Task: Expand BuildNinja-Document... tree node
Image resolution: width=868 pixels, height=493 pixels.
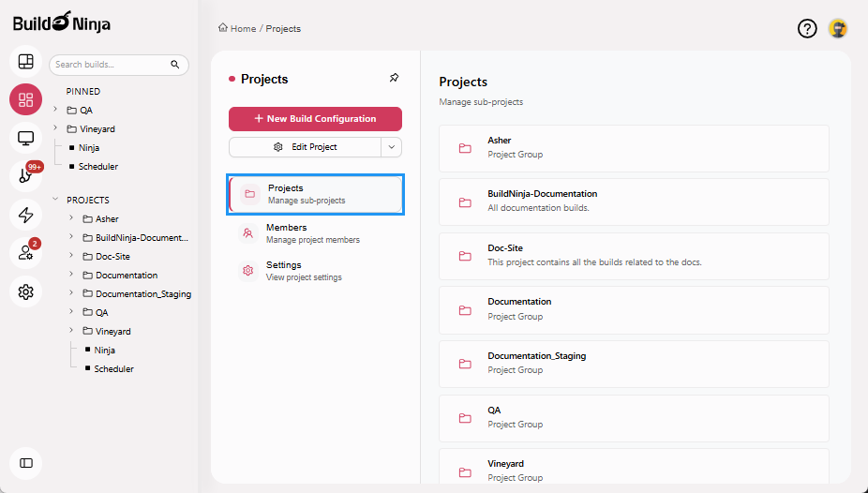Action: tap(71, 237)
